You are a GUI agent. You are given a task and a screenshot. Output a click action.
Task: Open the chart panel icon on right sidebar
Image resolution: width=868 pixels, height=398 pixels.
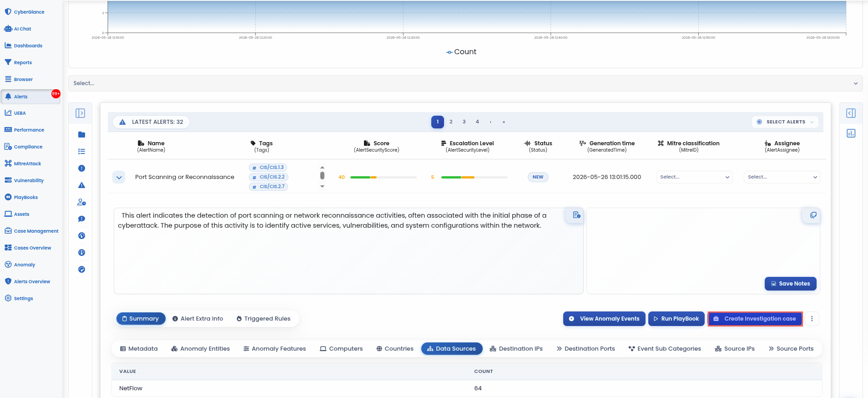coord(851,133)
